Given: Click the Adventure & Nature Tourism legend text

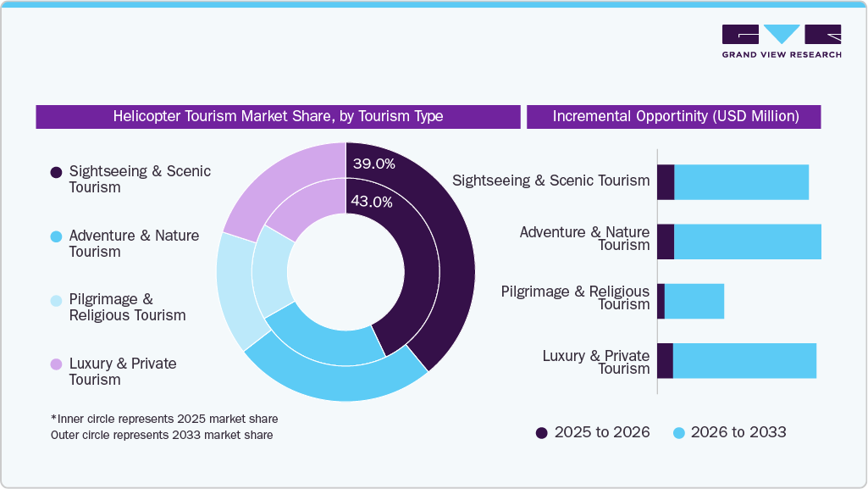Looking at the screenshot, I should (134, 243).
